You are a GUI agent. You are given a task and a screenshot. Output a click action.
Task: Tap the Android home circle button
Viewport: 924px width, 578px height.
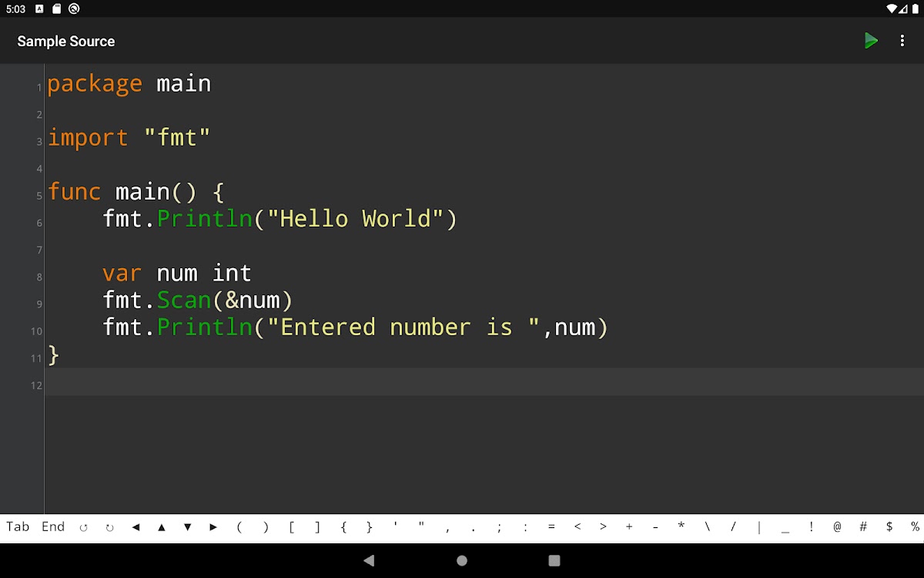coord(462,560)
